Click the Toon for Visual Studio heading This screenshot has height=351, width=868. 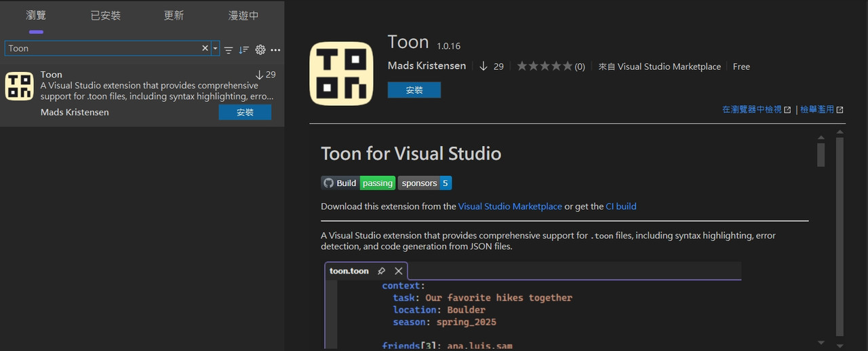411,153
